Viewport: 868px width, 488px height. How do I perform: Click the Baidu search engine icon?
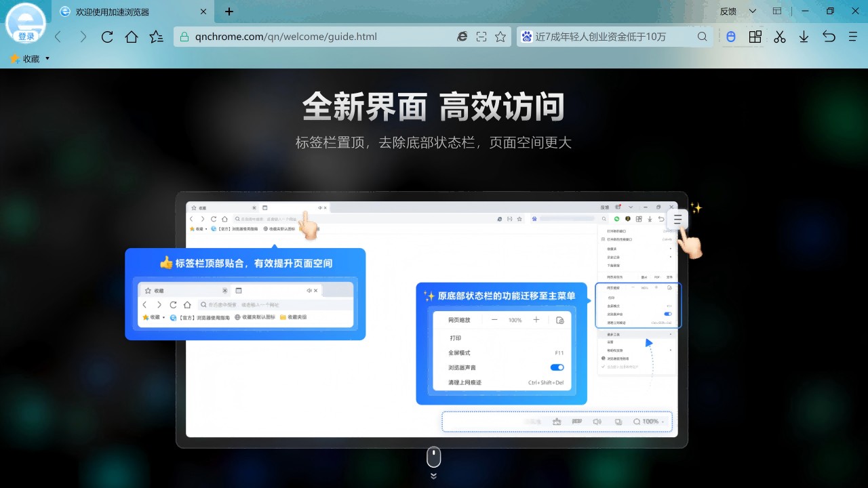[x=526, y=37]
